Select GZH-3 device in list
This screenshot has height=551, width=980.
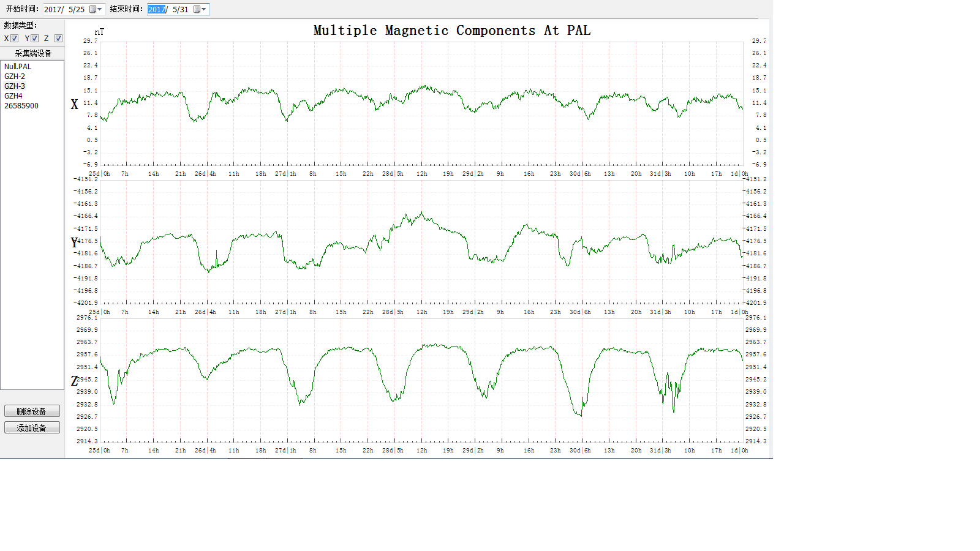[15, 86]
